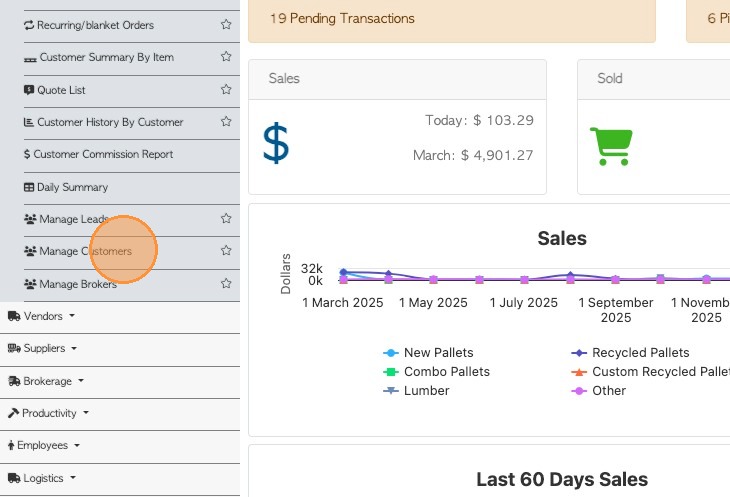Screen dimensions: 730x497
Task: Favorite Customer Summary By Item
Action: [226, 57]
